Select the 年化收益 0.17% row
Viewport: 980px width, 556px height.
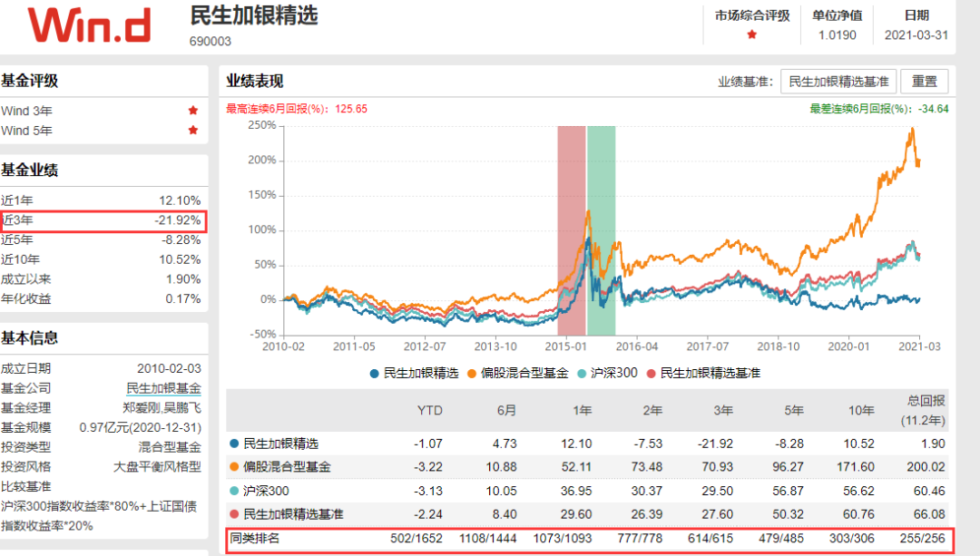(101, 298)
